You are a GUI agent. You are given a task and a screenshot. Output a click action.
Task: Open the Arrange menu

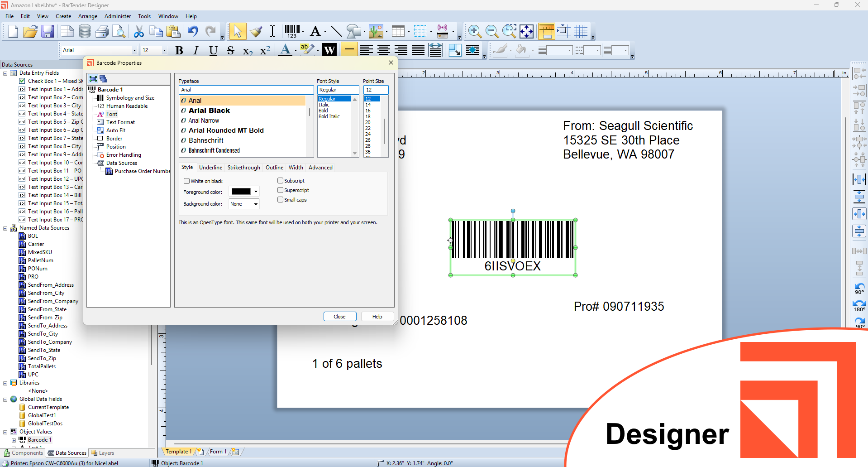click(88, 16)
